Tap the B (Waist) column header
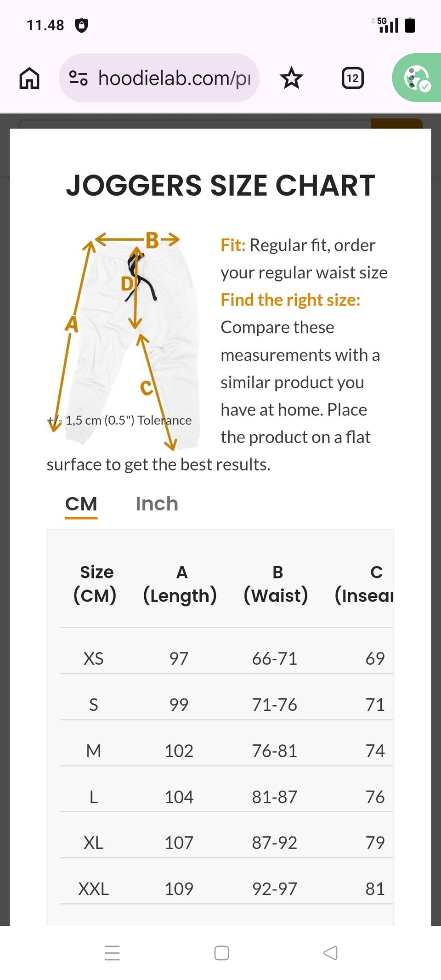441x980 pixels. click(x=276, y=584)
